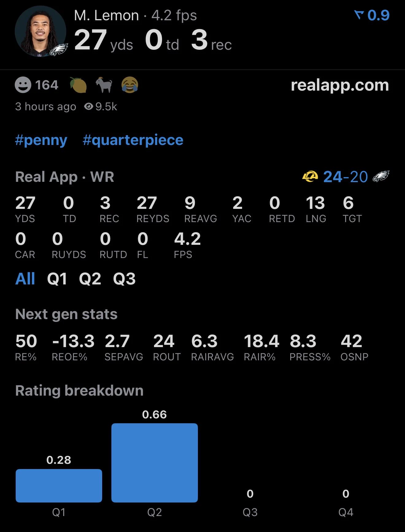Tap the smiley reaction icon with 164
405x532 pixels.
[x=23, y=85]
